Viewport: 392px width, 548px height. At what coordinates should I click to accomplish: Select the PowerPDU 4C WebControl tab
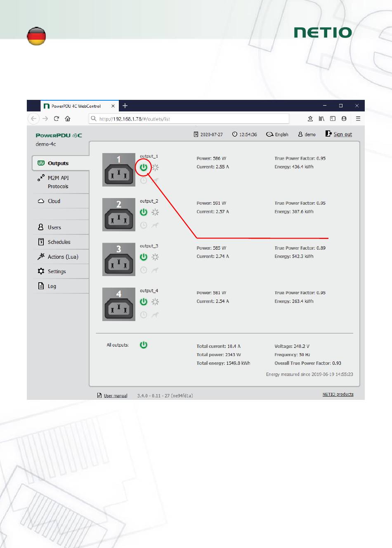point(80,106)
